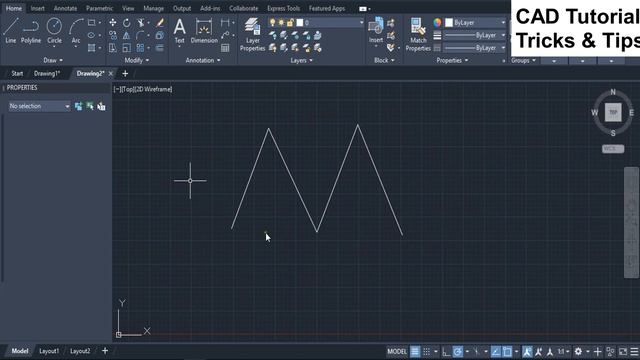The width and height of the screenshot is (640, 360).
Task: Open Layer Properties manager
Action: tap(252, 35)
